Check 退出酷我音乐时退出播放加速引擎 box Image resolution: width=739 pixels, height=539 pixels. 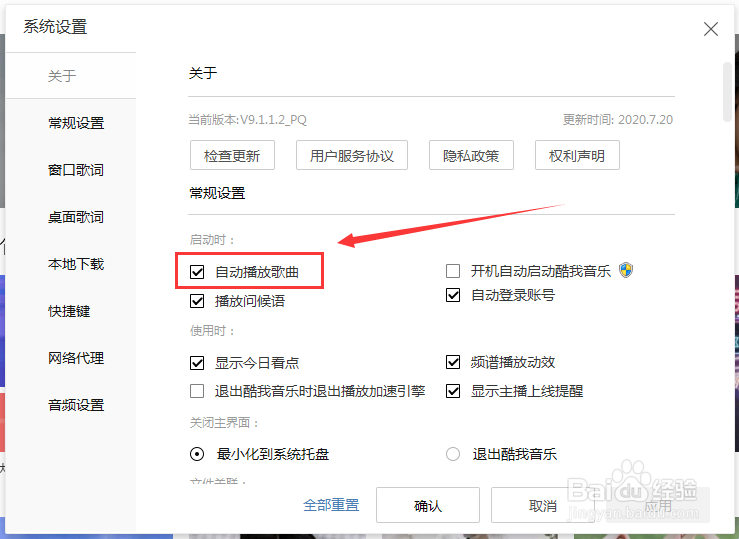[197, 391]
